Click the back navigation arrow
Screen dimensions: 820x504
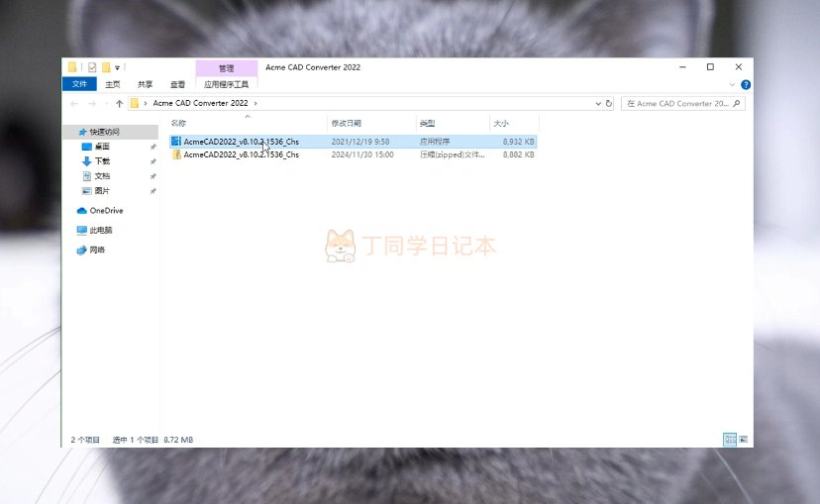click(x=74, y=104)
